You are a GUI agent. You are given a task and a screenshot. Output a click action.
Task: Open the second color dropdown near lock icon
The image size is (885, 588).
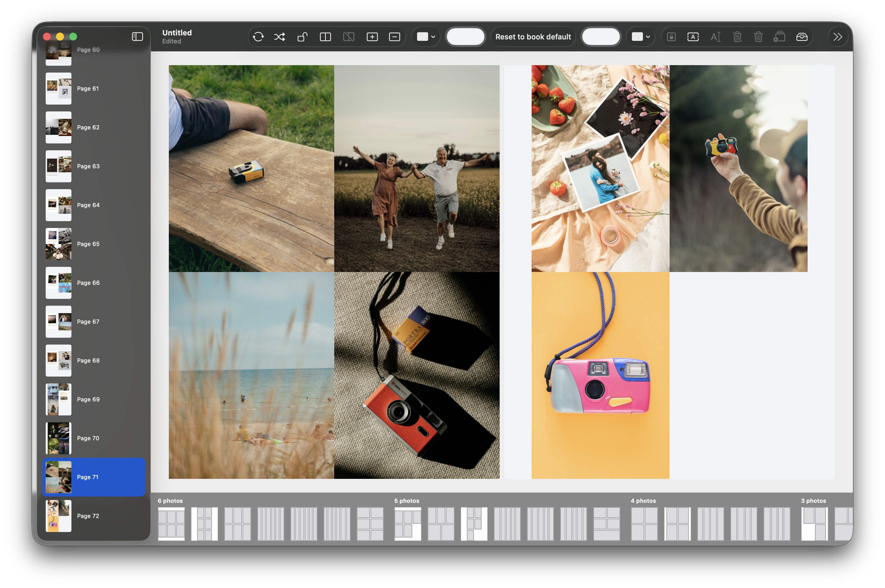point(640,37)
